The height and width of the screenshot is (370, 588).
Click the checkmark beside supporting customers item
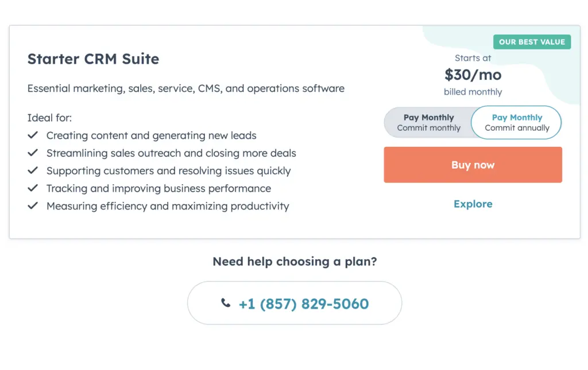33,170
